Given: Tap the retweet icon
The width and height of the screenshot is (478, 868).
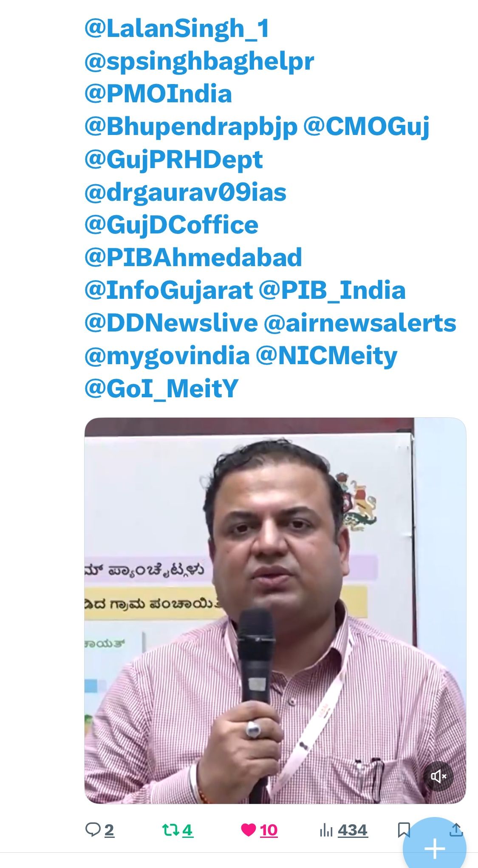Looking at the screenshot, I should 170,829.
